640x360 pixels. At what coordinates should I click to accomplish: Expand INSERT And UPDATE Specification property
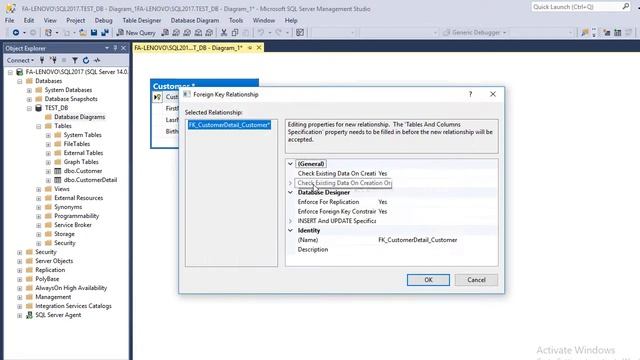(x=290, y=221)
